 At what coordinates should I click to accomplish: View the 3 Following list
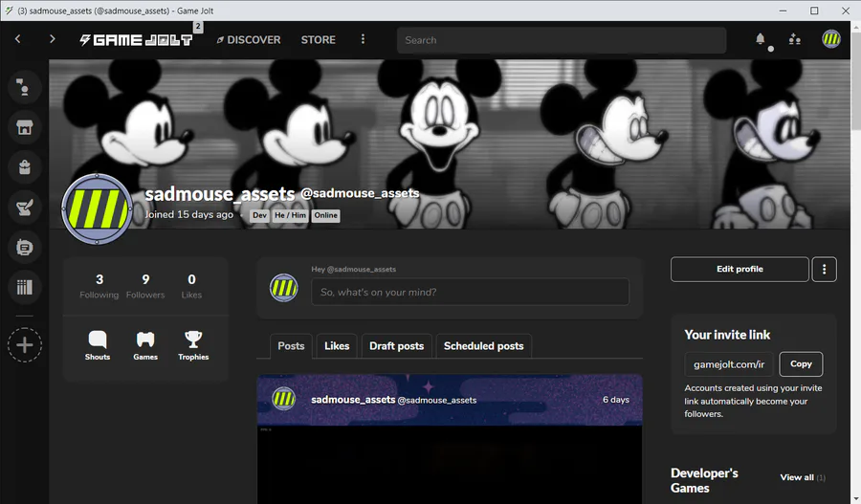[99, 287]
